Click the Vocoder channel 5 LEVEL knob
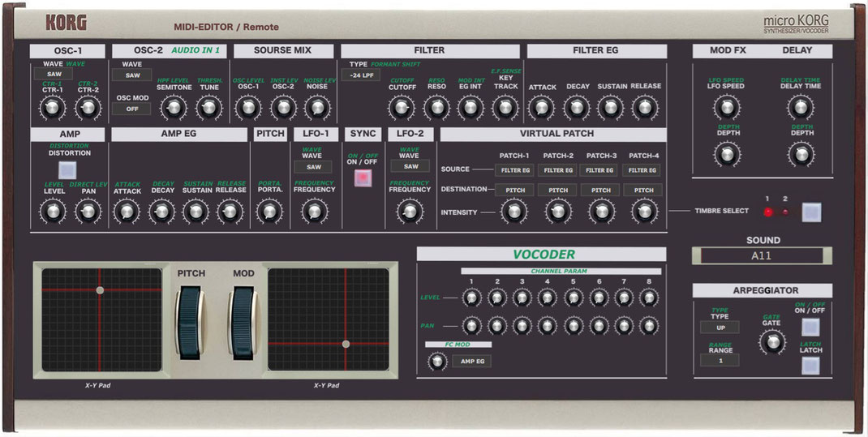Screen dimensions: 868x437 click(573, 298)
